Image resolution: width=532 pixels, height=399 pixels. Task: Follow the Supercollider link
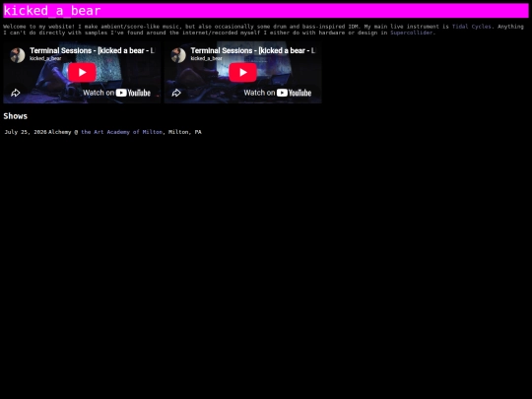pos(412,33)
